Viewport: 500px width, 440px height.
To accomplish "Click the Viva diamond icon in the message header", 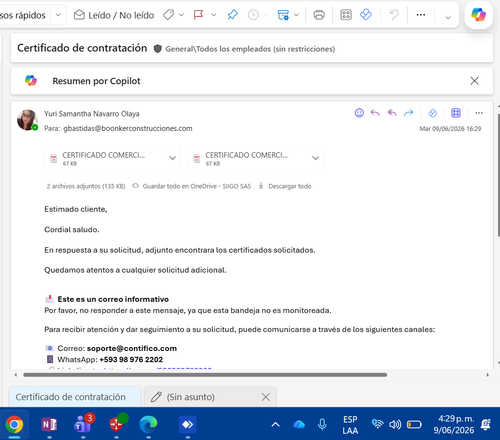I will 432,113.
